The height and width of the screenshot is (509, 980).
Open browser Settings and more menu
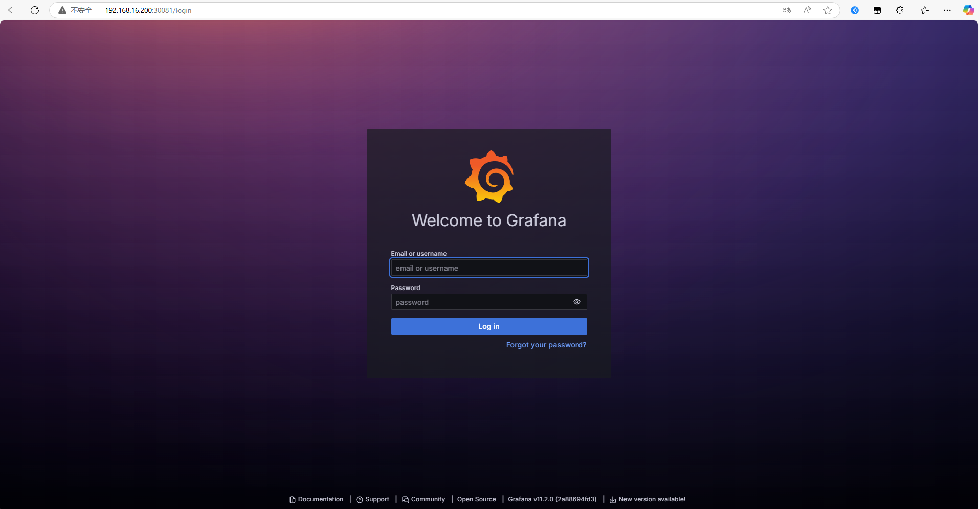pyautogui.click(x=947, y=10)
